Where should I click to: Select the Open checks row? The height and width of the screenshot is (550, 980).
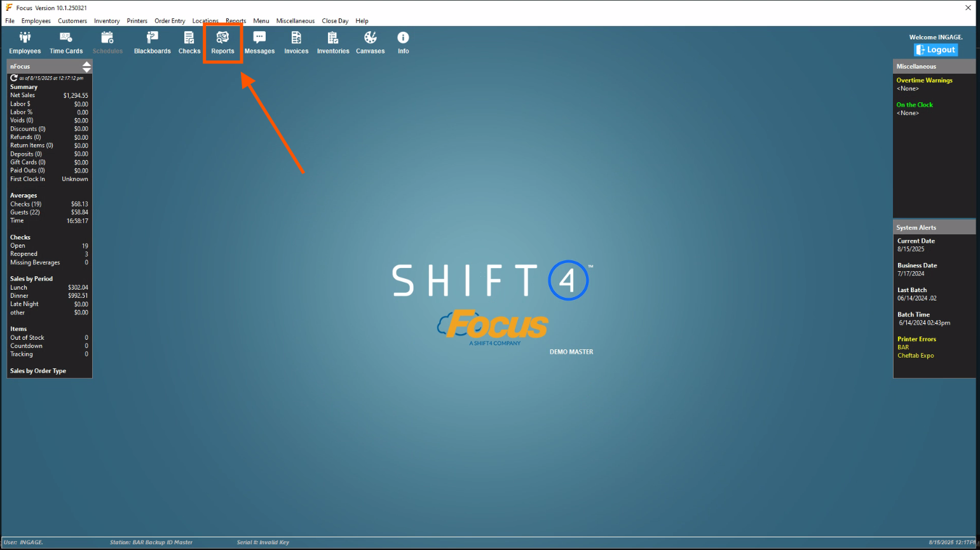(x=49, y=246)
